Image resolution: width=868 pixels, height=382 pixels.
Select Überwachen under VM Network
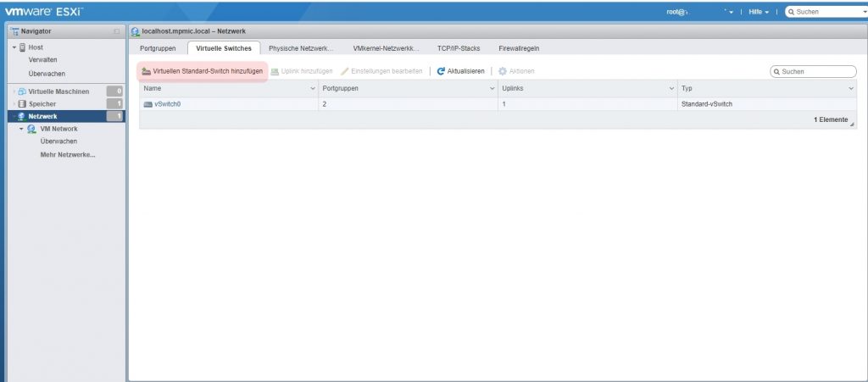click(58, 141)
